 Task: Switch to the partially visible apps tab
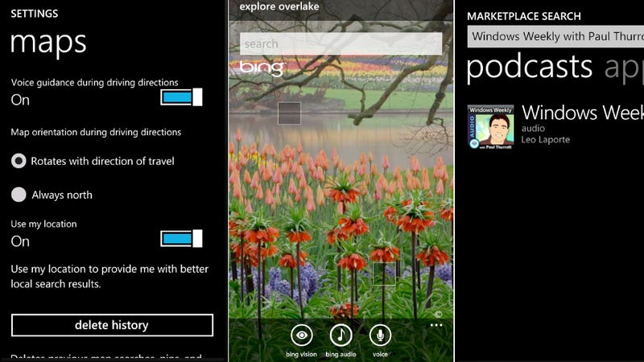tap(624, 68)
